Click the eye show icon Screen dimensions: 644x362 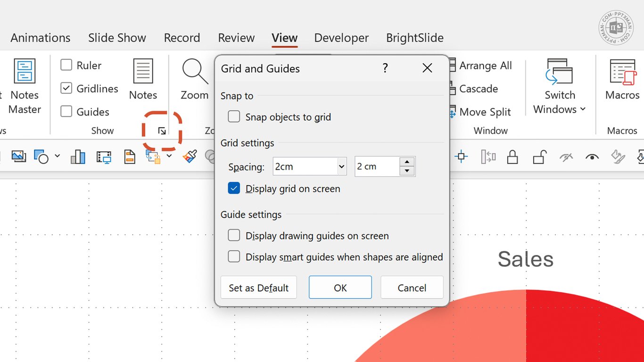click(592, 157)
